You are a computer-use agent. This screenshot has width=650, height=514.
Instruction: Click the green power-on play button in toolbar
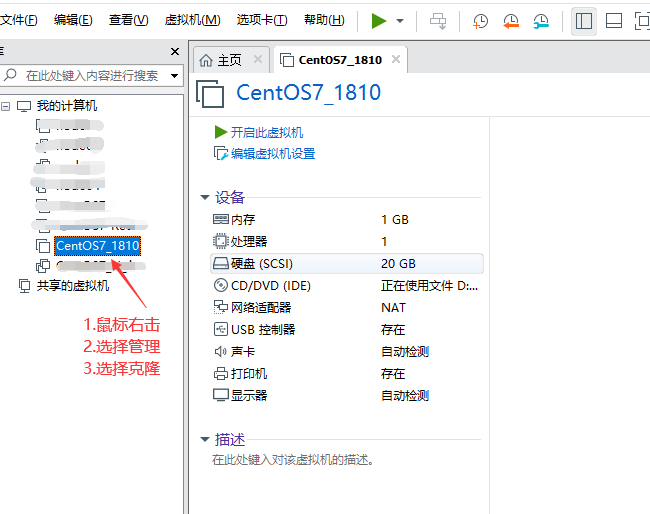click(379, 21)
